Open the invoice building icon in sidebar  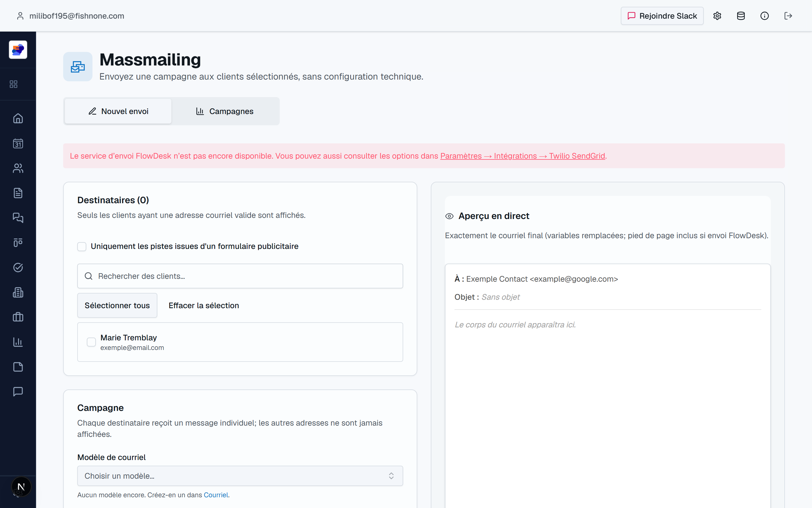coord(18,292)
